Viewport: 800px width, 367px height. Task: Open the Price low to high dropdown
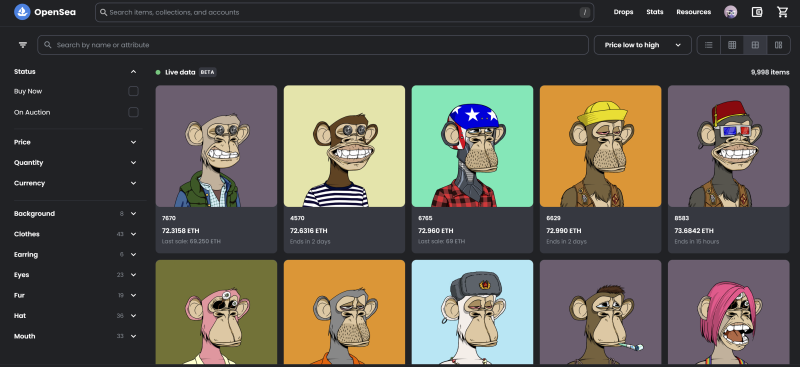[x=643, y=45]
